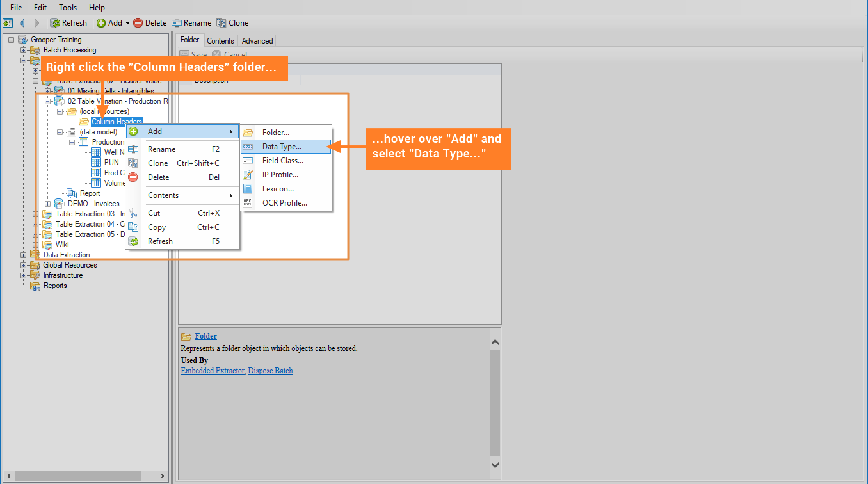Click the toolbar icon left of the Back arrow
Viewport: 868px width, 484px height.
(x=8, y=23)
